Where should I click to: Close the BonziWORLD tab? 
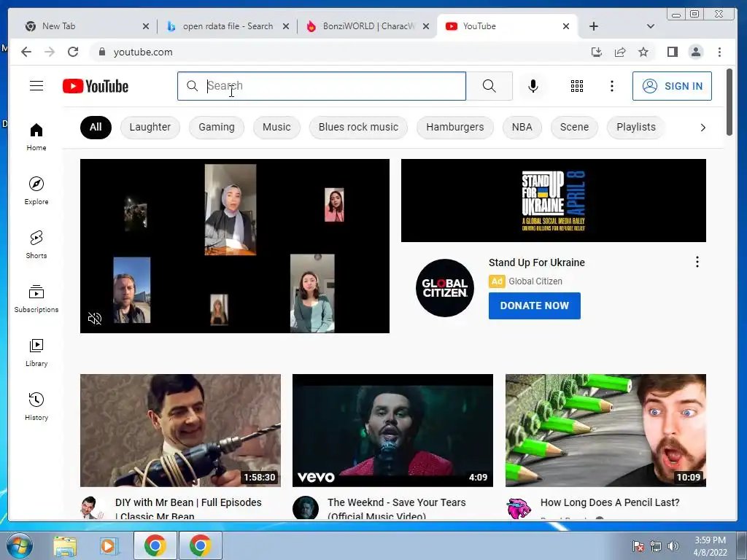pos(426,27)
